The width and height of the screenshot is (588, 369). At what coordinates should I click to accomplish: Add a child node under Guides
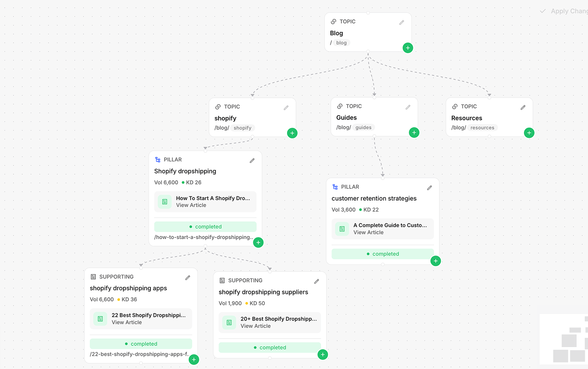coord(414,132)
